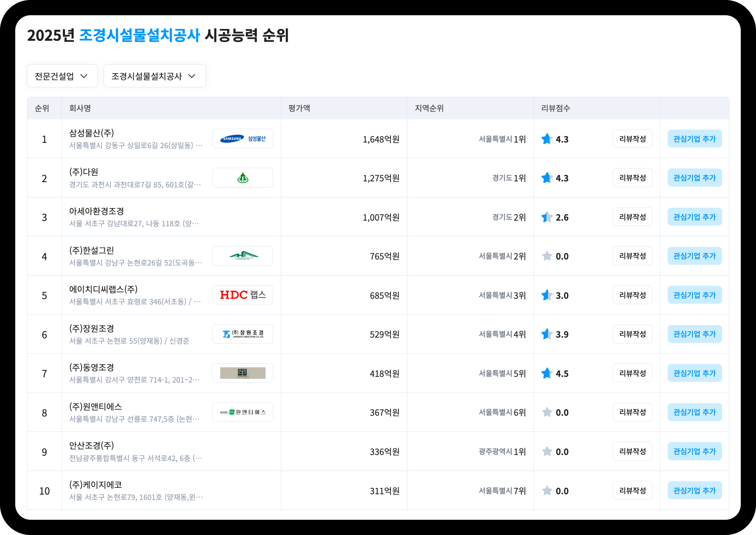
Task: Click 관심기업 추가 for (주)동영조경
Action: click(x=695, y=373)
